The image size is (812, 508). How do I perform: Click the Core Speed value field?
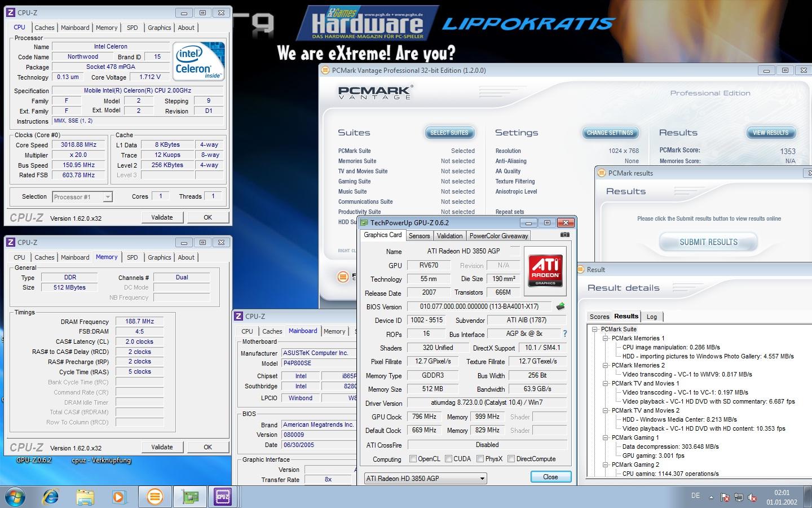point(79,144)
